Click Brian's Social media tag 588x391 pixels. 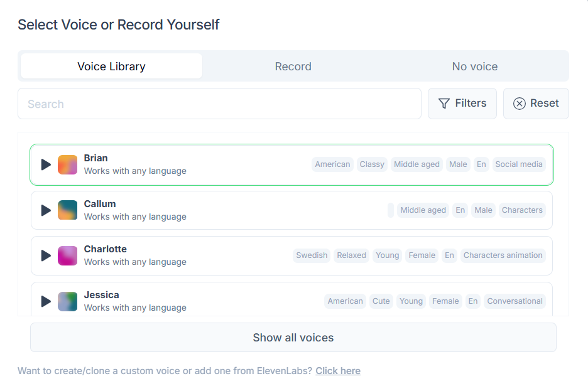519,164
